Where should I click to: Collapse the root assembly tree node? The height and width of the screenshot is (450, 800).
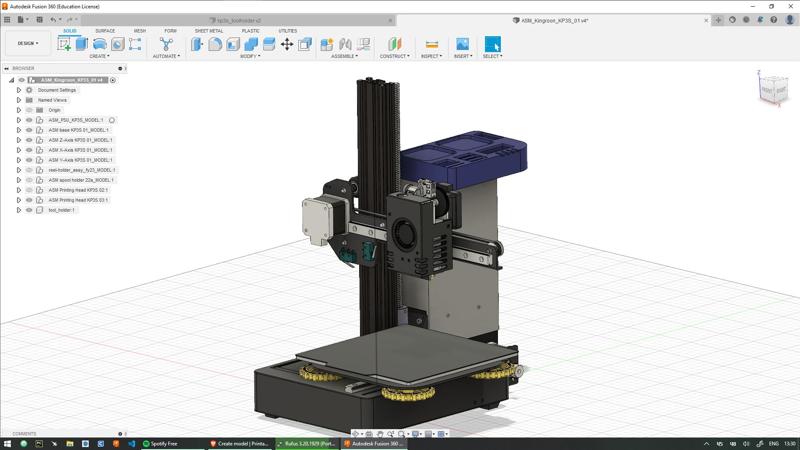point(11,80)
